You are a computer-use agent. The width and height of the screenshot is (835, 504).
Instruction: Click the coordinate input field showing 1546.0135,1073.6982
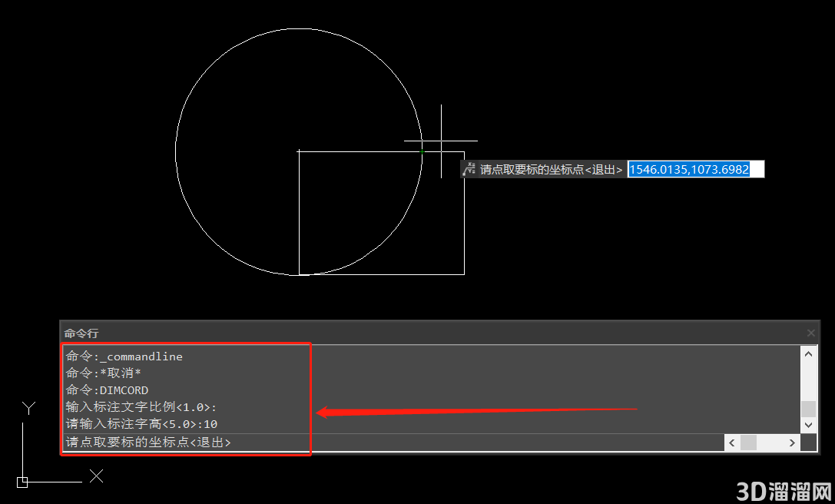pos(695,170)
